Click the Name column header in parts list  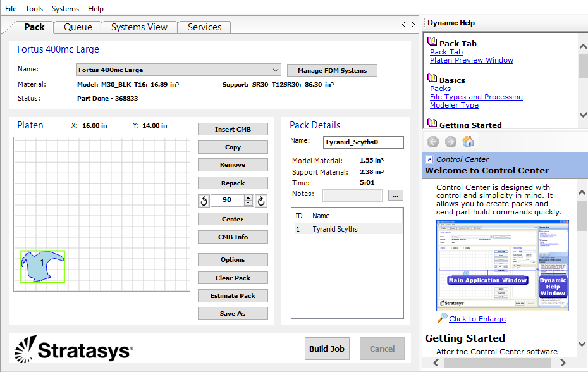coord(355,216)
